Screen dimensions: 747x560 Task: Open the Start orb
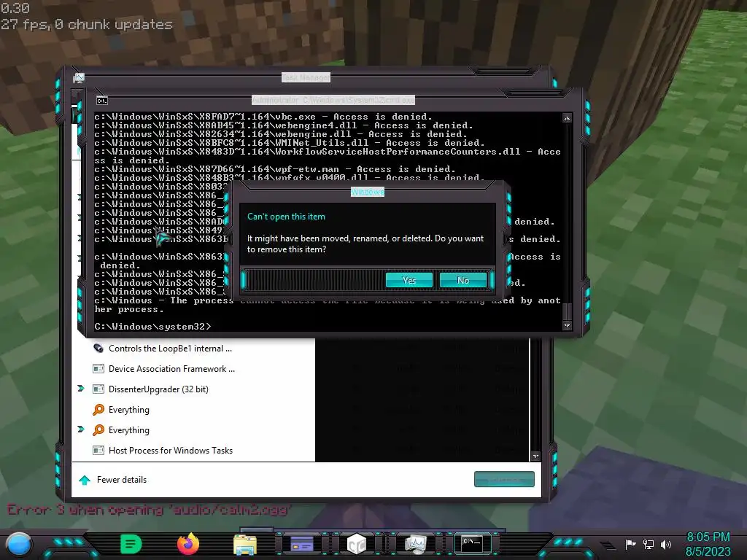pos(18,545)
